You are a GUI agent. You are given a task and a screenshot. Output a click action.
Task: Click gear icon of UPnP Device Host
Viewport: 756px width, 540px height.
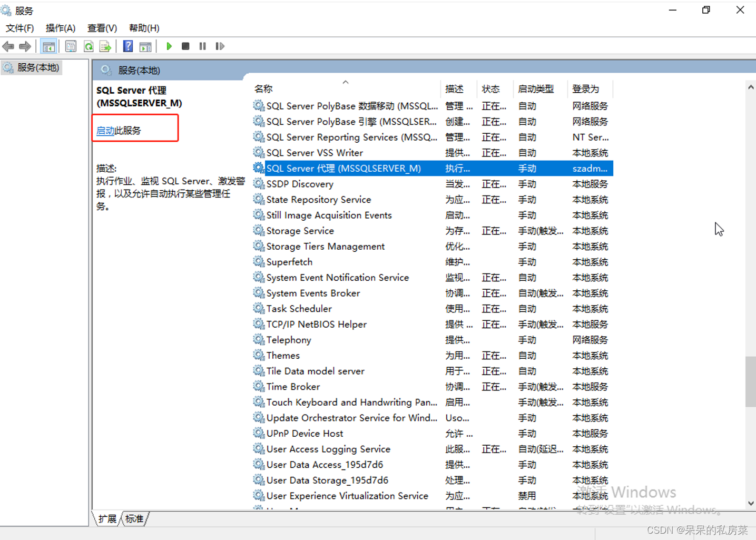[259, 433]
